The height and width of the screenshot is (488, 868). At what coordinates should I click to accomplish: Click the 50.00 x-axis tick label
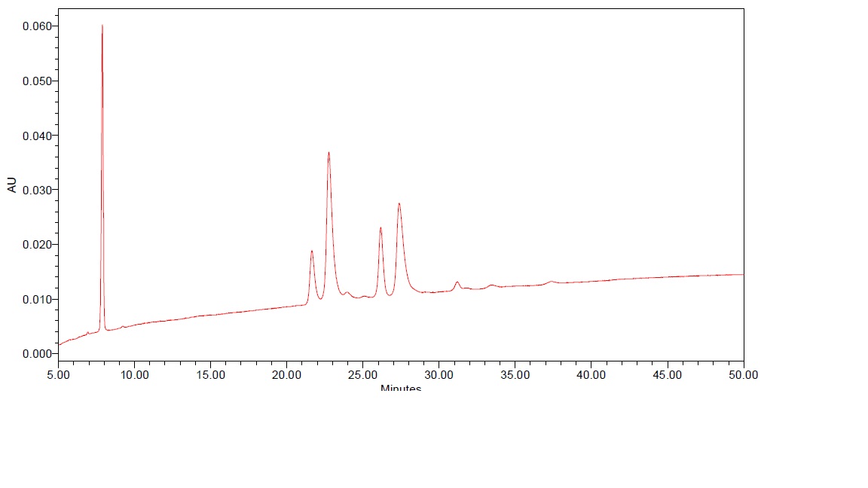[743, 374]
